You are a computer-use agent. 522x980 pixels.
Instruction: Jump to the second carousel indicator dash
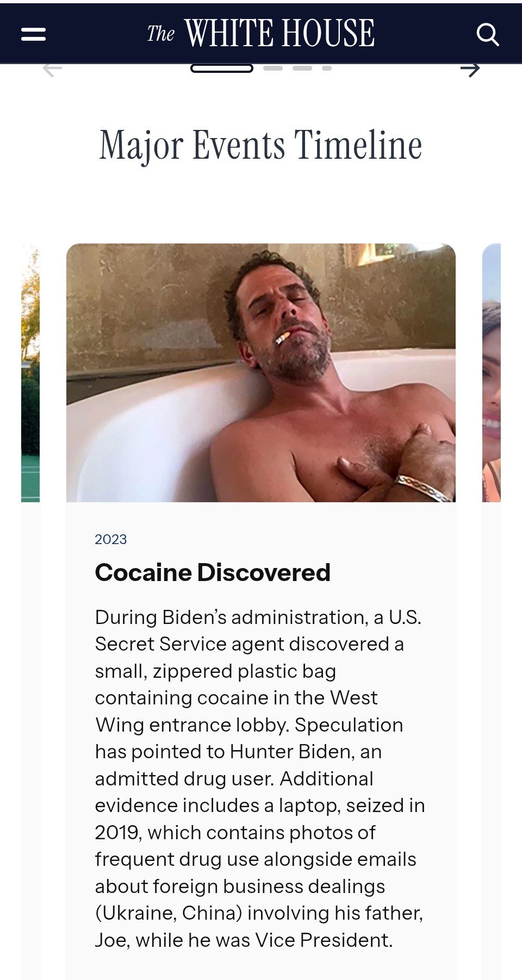[x=273, y=68]
